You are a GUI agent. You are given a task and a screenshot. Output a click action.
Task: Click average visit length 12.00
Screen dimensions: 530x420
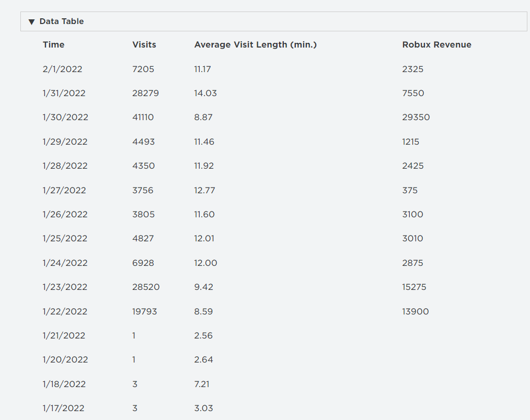[205, 263]
